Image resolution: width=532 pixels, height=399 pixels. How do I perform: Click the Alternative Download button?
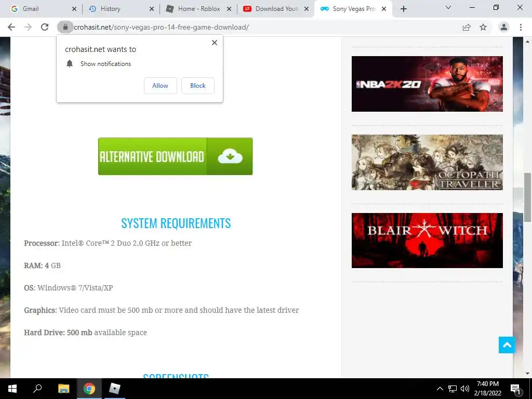[x=176, y=156]
